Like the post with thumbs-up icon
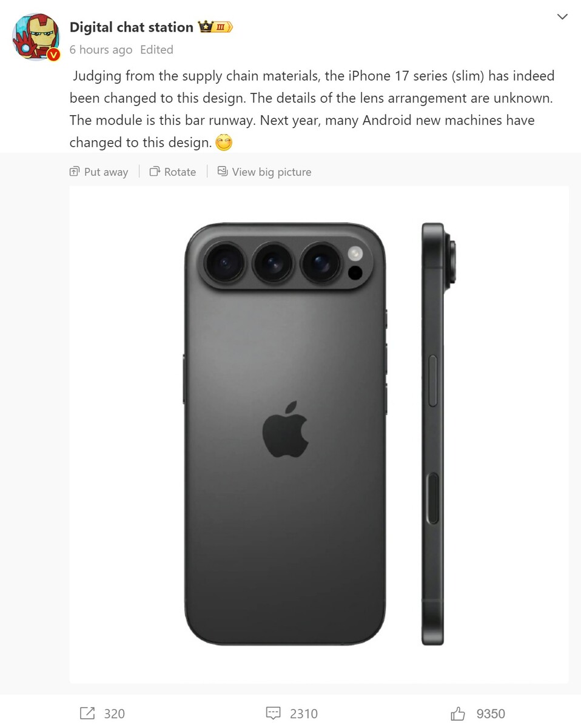This screenshot has width=581, height=728. 458,713
